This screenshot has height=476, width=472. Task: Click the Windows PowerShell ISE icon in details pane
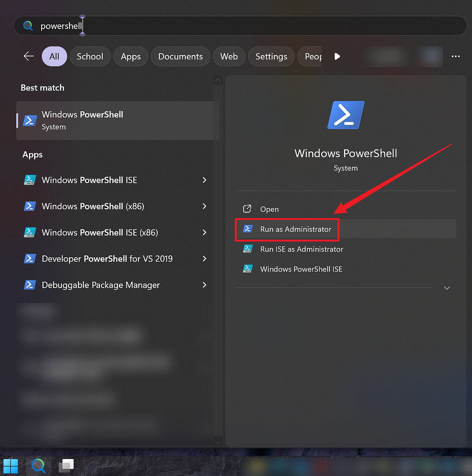248,269
